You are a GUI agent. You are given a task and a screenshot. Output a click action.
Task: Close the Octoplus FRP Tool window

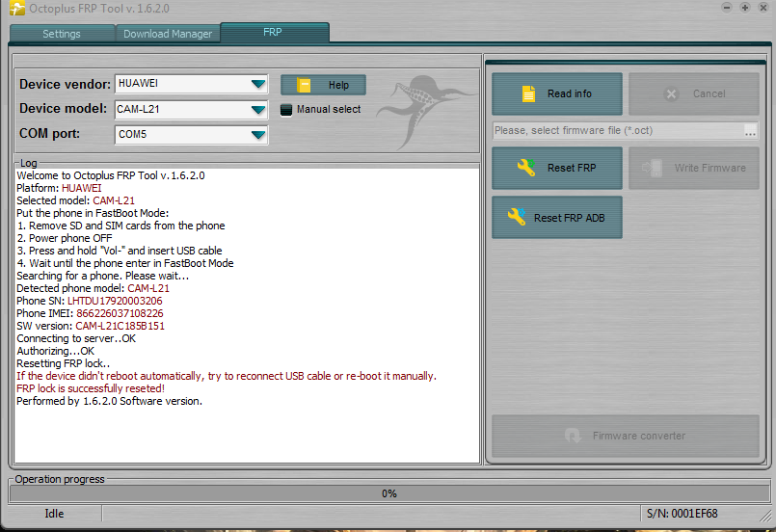pos(763,8)
